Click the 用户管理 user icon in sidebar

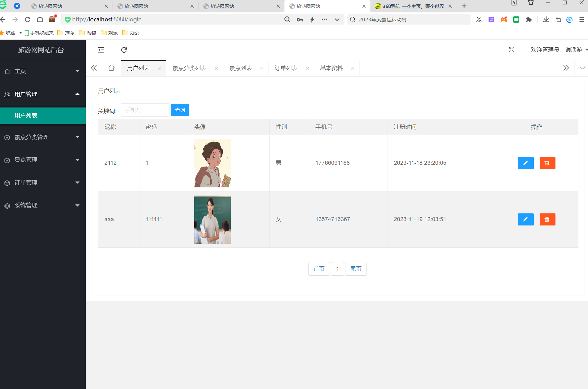click(7, 94)
